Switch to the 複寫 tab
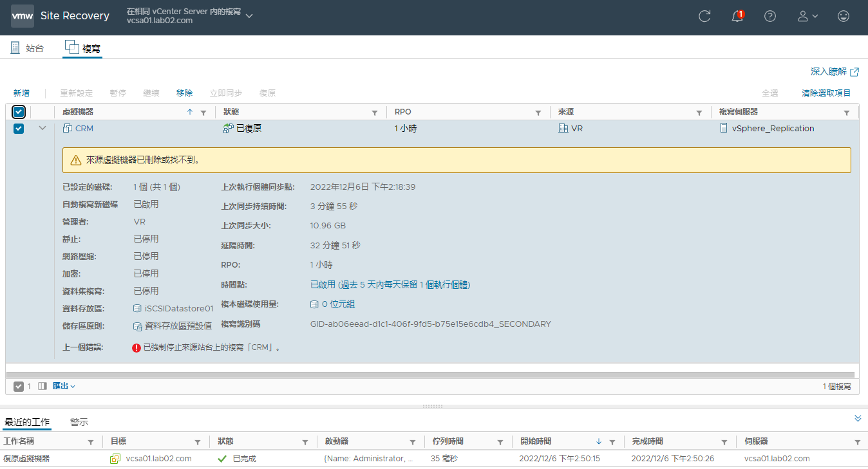Image resolution: width=868 pixels, height=469 pixels. [x=82, y=48]
